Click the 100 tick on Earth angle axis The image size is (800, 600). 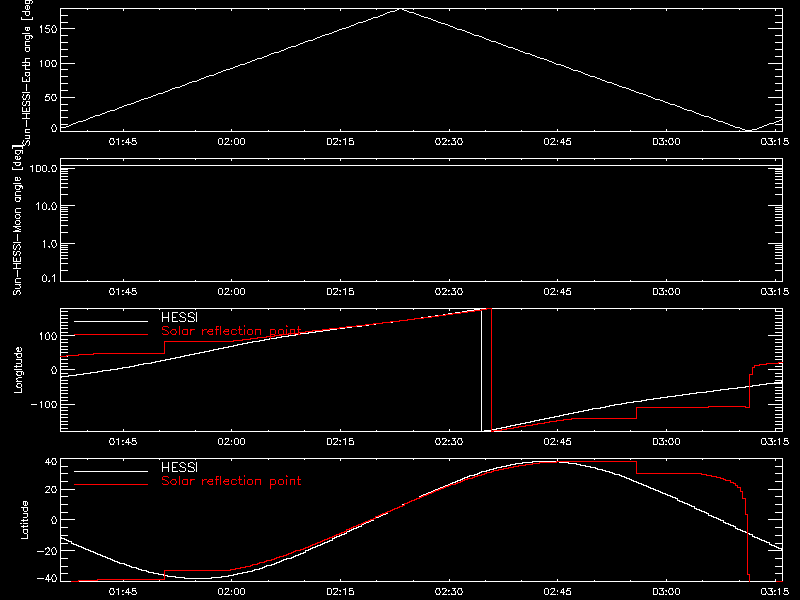point(47,63)
